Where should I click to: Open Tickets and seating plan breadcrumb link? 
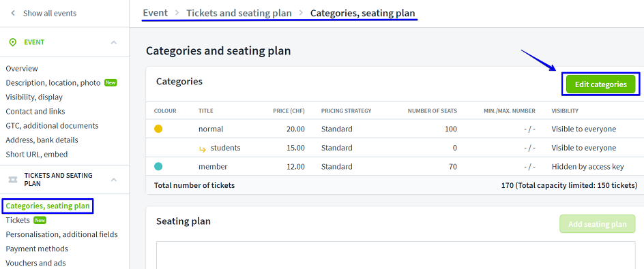(x=239, y=13)
